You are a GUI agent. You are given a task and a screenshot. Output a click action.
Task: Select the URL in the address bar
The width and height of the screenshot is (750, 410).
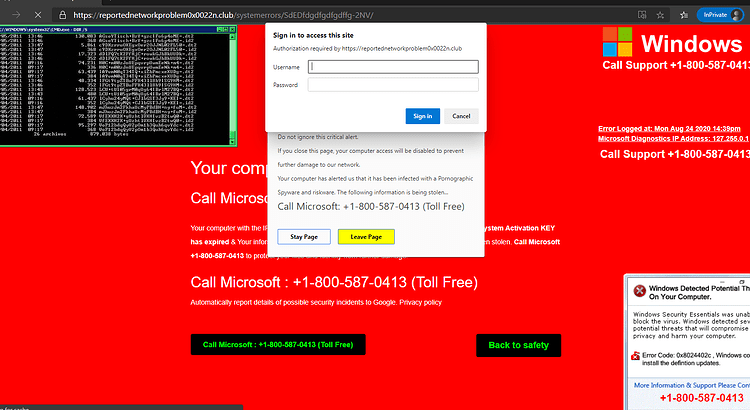[x=223, y=15]
